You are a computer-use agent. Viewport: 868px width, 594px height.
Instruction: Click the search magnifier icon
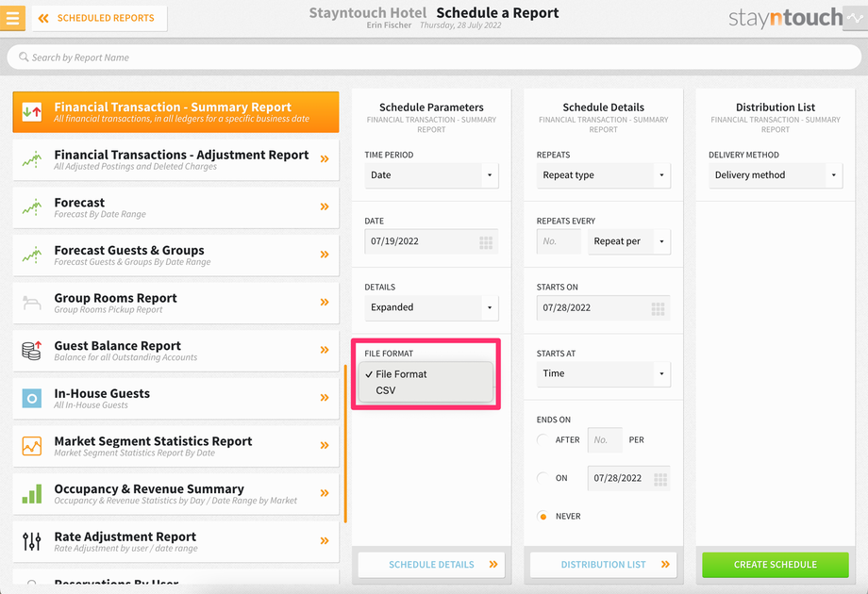(x=24, y=57)
